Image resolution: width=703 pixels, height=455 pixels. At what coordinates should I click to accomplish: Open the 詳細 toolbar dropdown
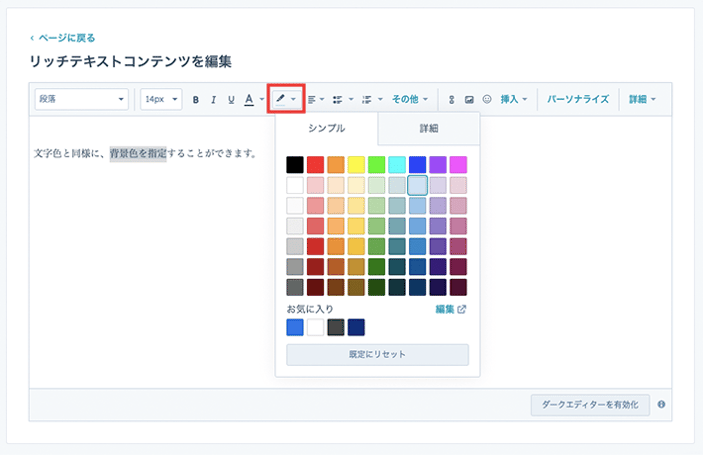[x=642, y=99]
